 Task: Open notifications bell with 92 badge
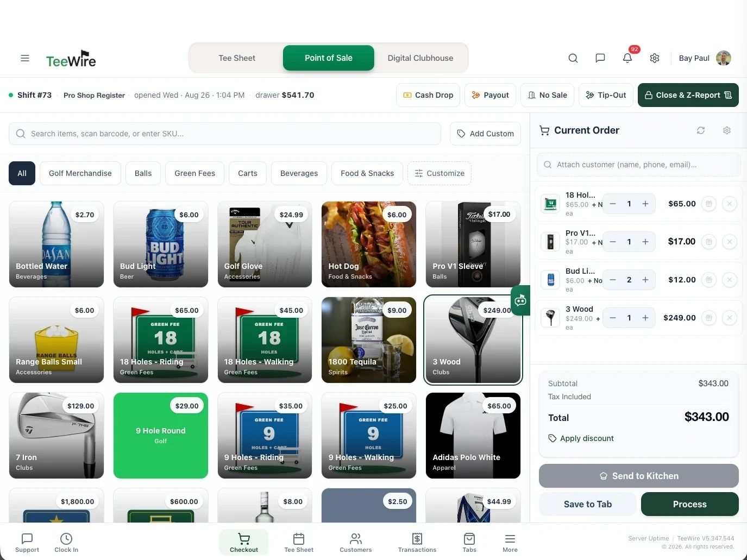tap(627, 58)
